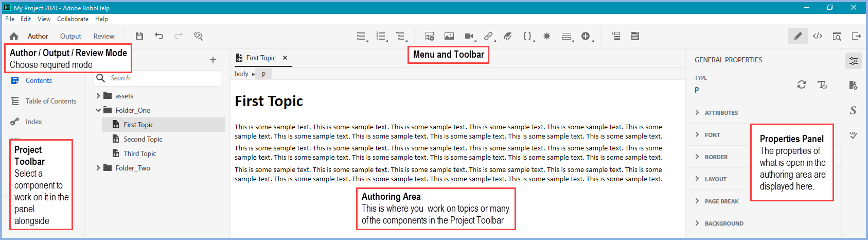
Task: Switch to the Output mode tab
Action: [70, 36]
